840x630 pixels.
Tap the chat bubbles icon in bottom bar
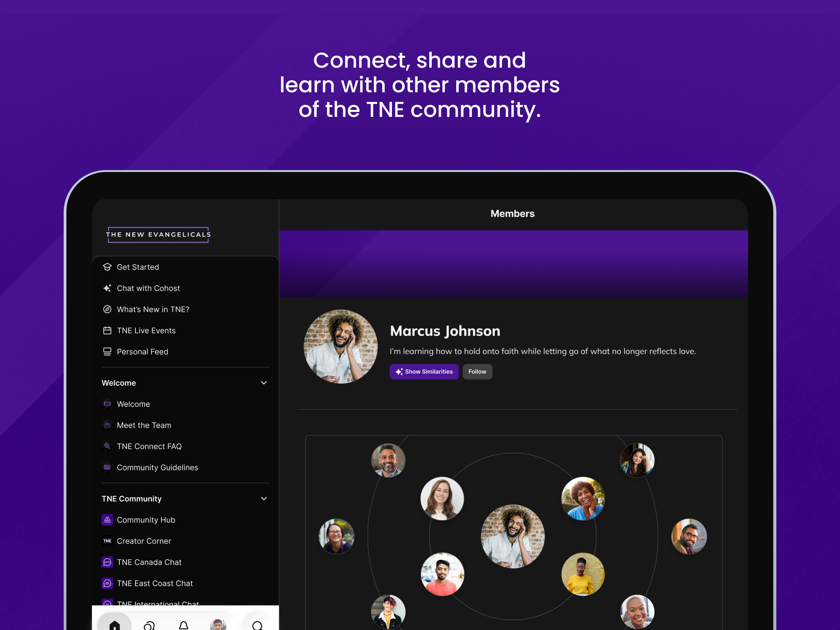click(x=149, y=625)
